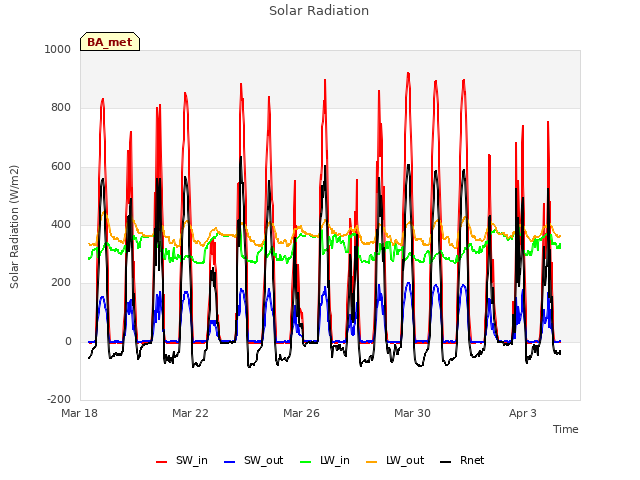The width and height of the screenshot is (640, 480).
Task: Toggle the SW_out legend entry
Action: tap(253, 460)
